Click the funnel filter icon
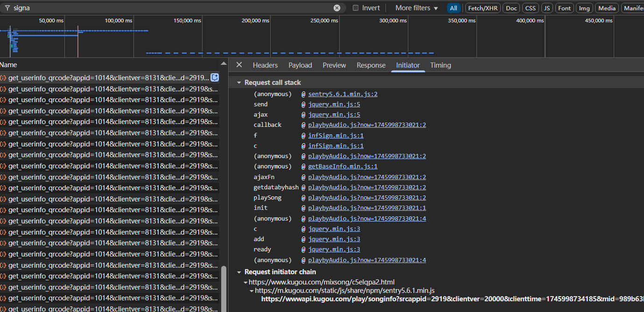 (7, 8)
